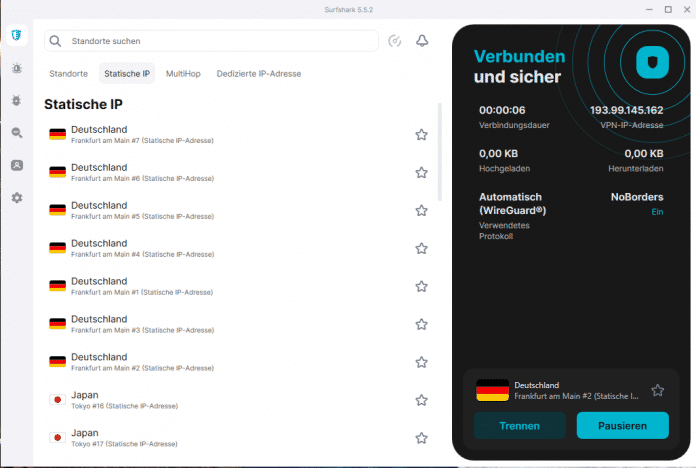Click the location list scrollbar
The image size is (696, 468).
pos(439,152)
